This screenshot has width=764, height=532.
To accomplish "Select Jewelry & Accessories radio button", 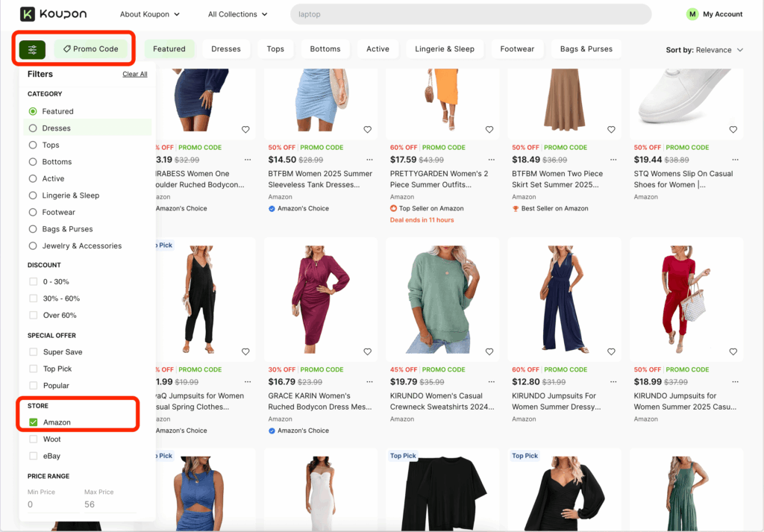I will [33, 246].
